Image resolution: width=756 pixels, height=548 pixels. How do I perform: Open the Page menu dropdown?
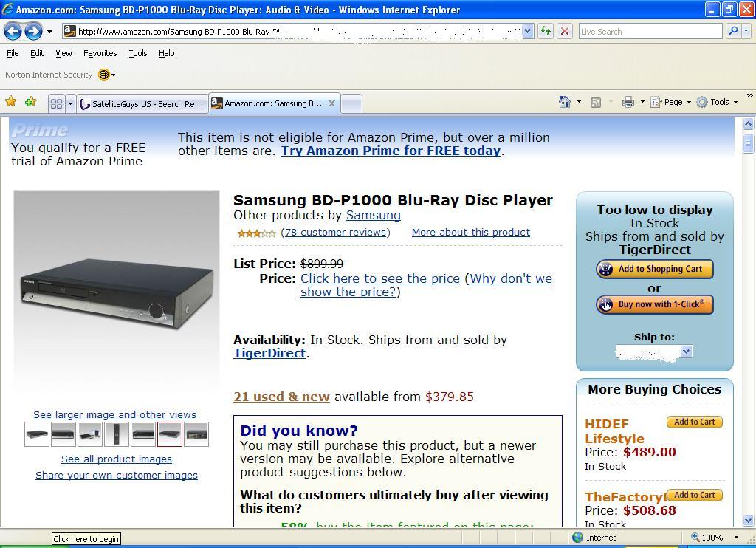pyautogui.click(x=672, y=102)
